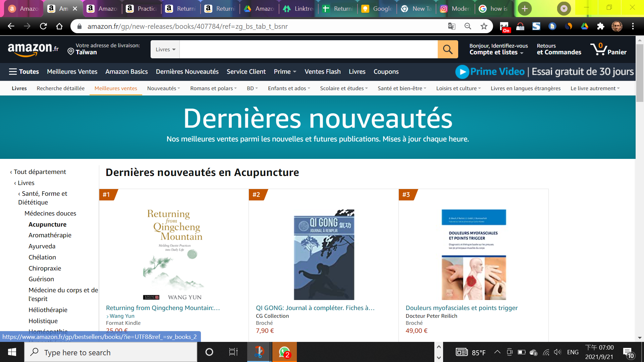Open the Wang Yun author link
Viewport: 644px width, 362px height.
coord(122,316)
